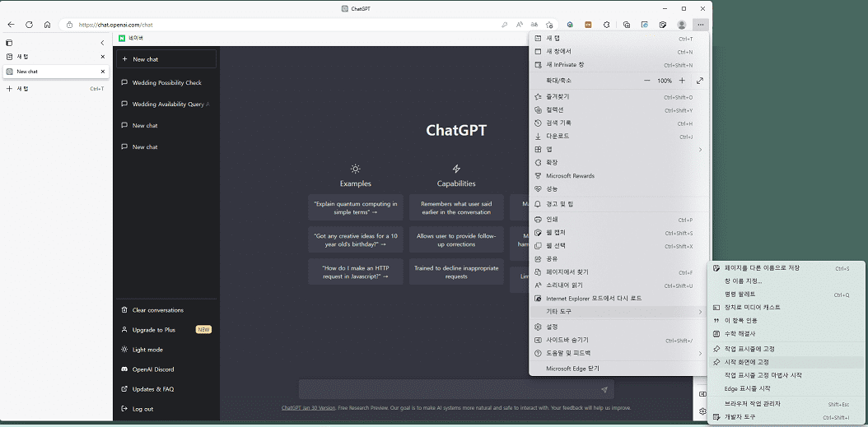
Task: Open the Wedding Availability Query conversation
Action: (x=166, y=104)
